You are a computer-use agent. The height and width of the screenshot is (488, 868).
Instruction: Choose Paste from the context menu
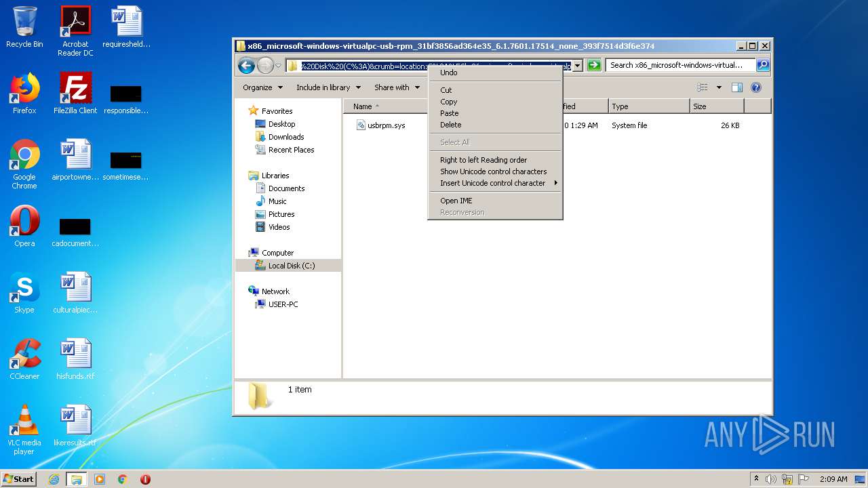pyautogui.click(x=449, y=113)
